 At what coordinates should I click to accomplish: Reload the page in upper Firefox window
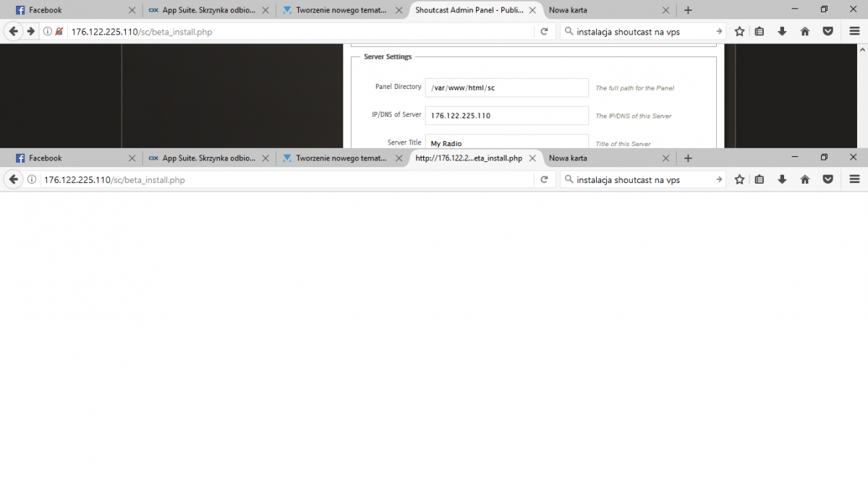[x=544, y=32]
